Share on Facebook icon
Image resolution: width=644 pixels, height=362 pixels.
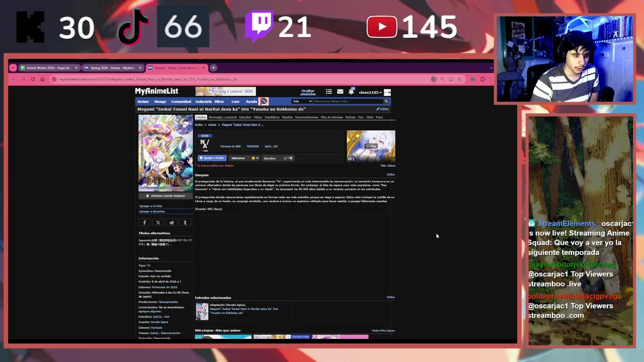click(144, 222)
